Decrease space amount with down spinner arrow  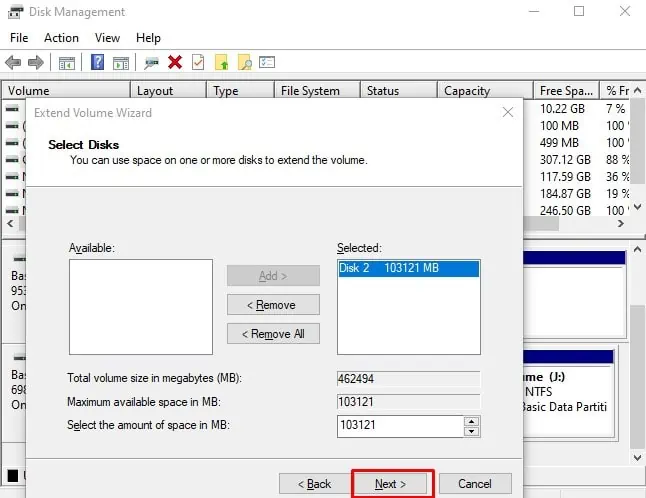(x=471, y=431)
